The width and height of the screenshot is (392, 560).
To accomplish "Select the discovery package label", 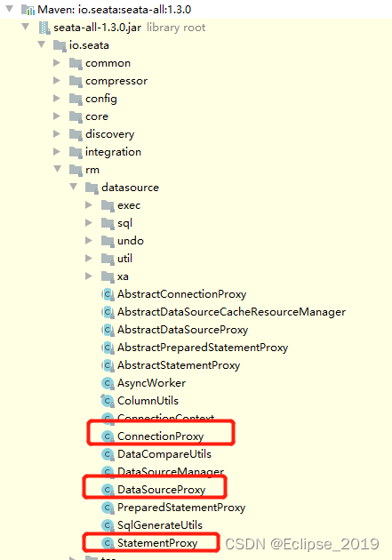I will tap(110, 134).
